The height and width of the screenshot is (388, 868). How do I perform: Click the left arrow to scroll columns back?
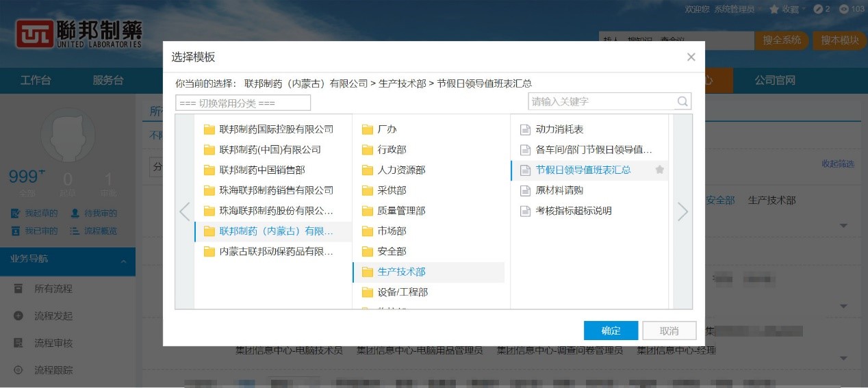coord(184,212)
